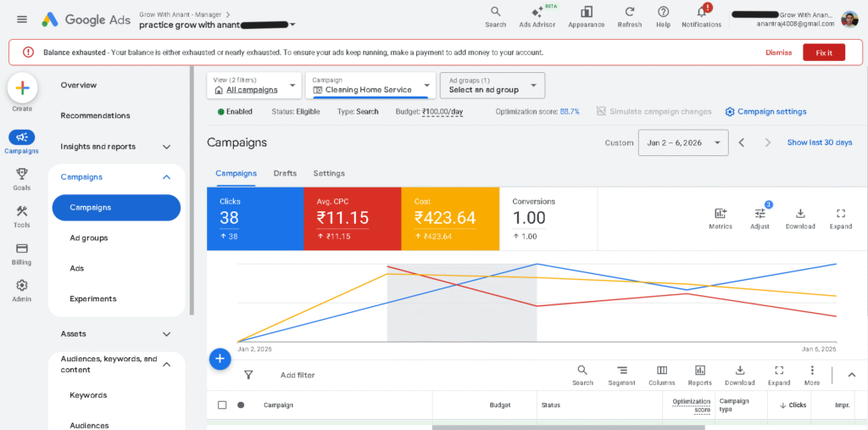The width and height of the screenshot is (868, 430).
Task: Open the hamburger main menu
Action: [x=21, y=20]
